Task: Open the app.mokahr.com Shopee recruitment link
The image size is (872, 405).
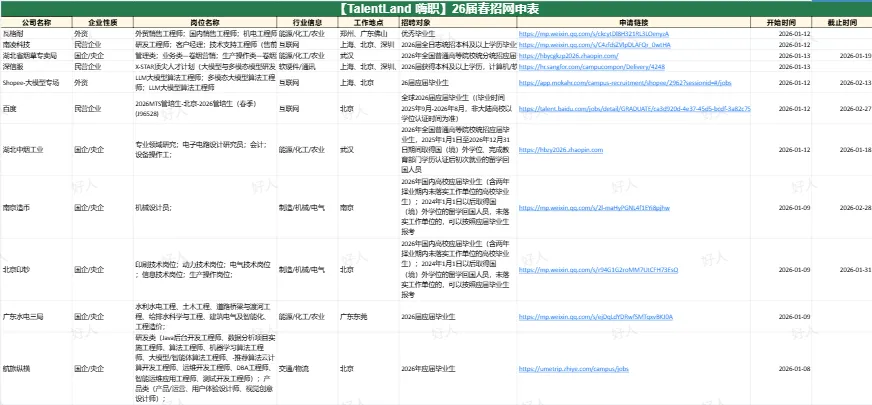Action: [625, 82]
